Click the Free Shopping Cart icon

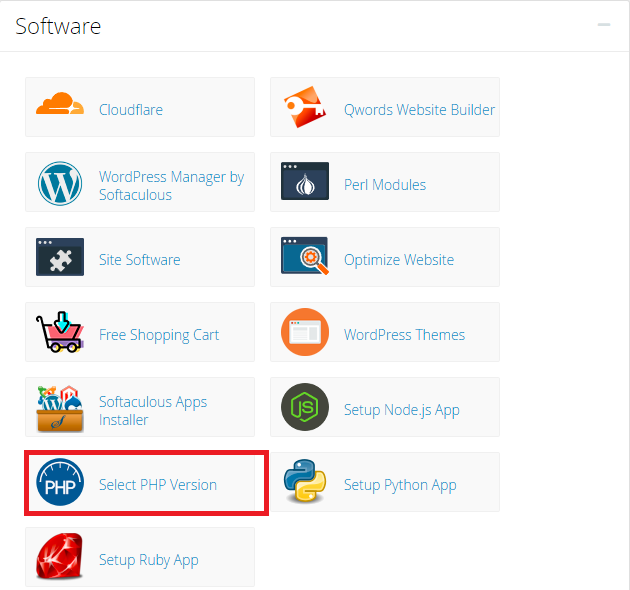(60, 334)
